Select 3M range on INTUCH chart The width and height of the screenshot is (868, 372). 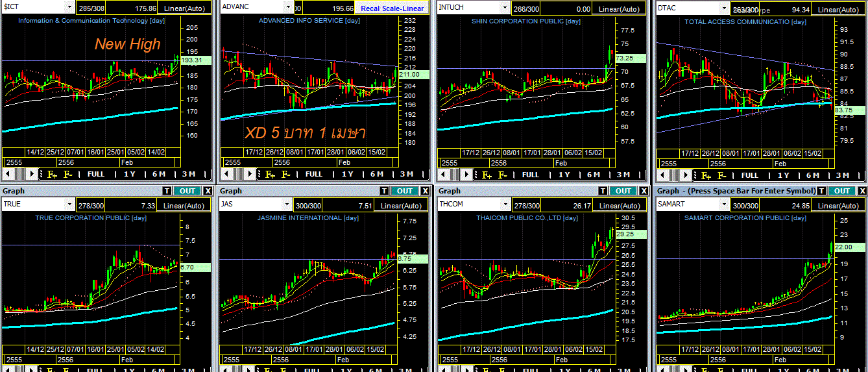[x=623, y=174]
